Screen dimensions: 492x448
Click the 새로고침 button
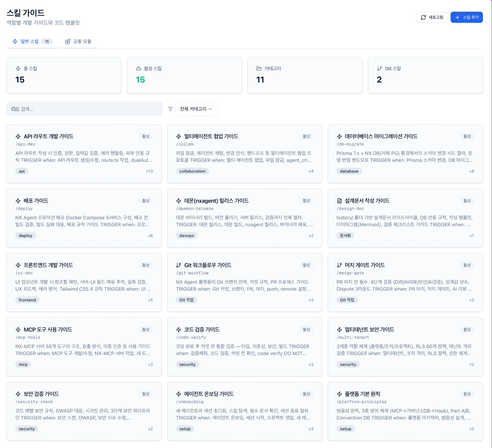point(432,17)
